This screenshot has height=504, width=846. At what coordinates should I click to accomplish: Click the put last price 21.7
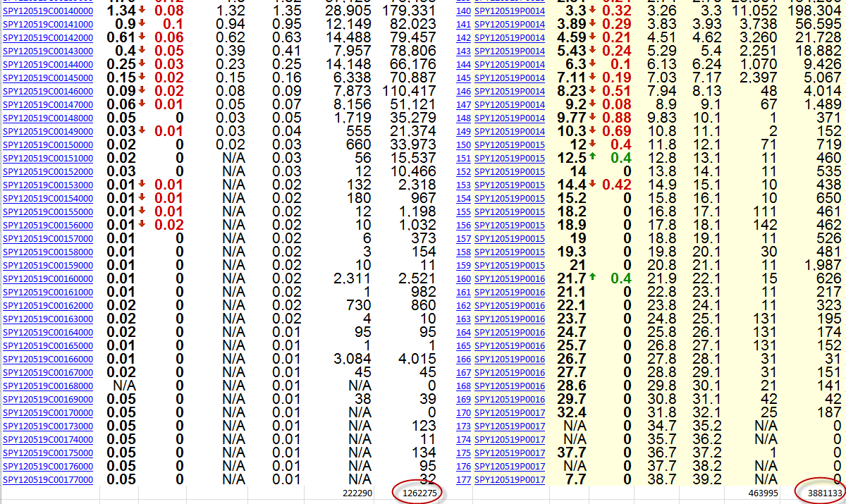[x=571, y=279]
